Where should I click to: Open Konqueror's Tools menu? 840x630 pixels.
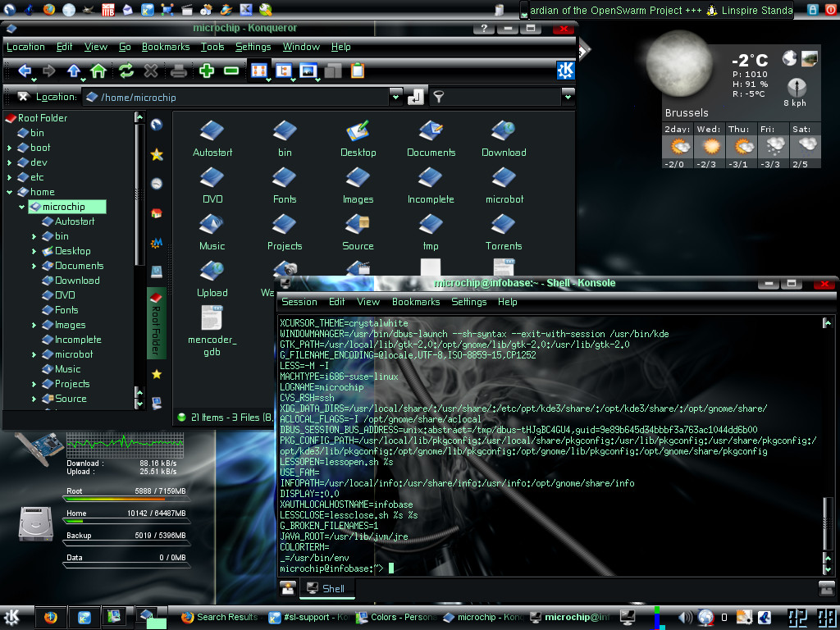[212, 47]
